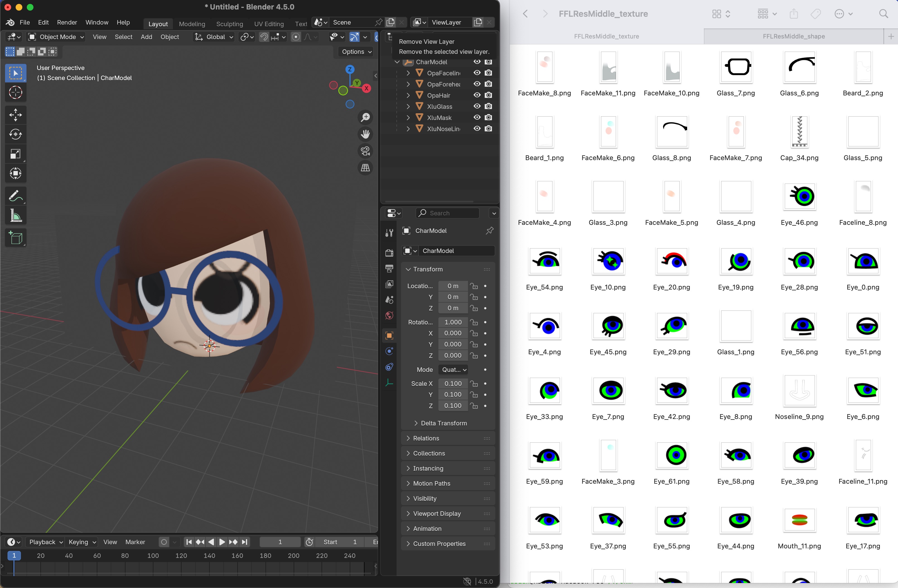898x588 pixels.
Task: Select the Scale tool
Action: tap(15, 154)
